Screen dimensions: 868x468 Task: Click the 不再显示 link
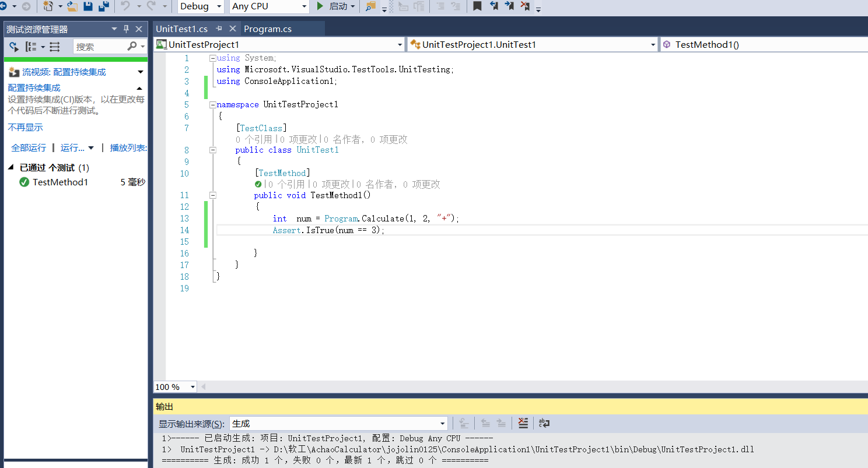tap(25, 127)
